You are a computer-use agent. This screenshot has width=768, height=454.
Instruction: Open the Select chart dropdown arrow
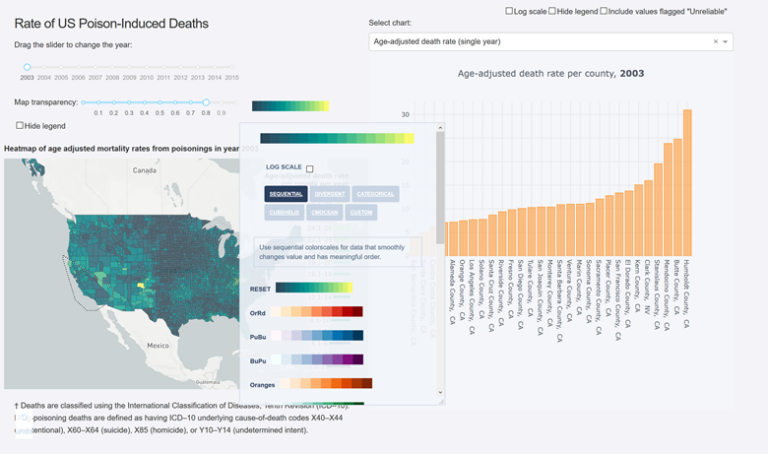(726, 42)
